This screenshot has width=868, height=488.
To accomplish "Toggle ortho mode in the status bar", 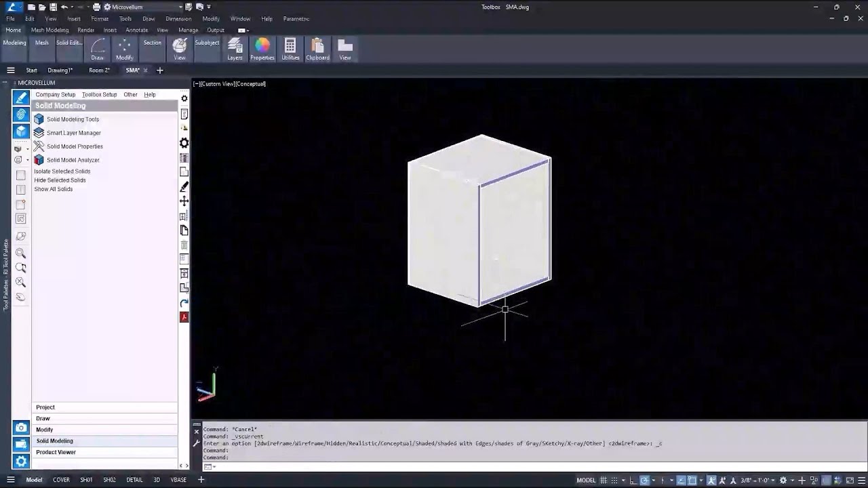I will tap(633, 481).
